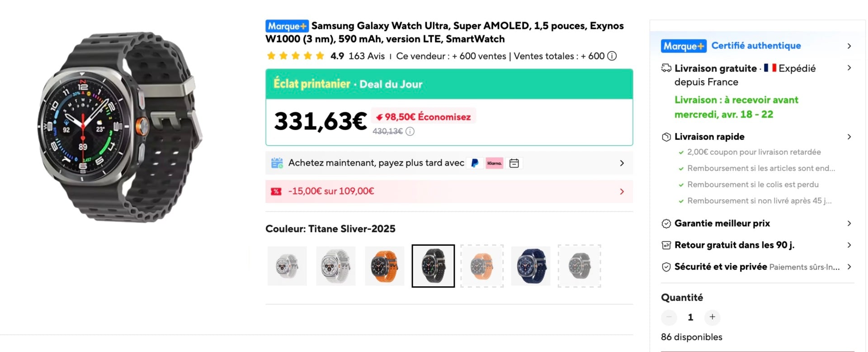868x352 pixels.
Task: Click the Garantie meilleur prix badge icon
Action: tap(665, 223)
